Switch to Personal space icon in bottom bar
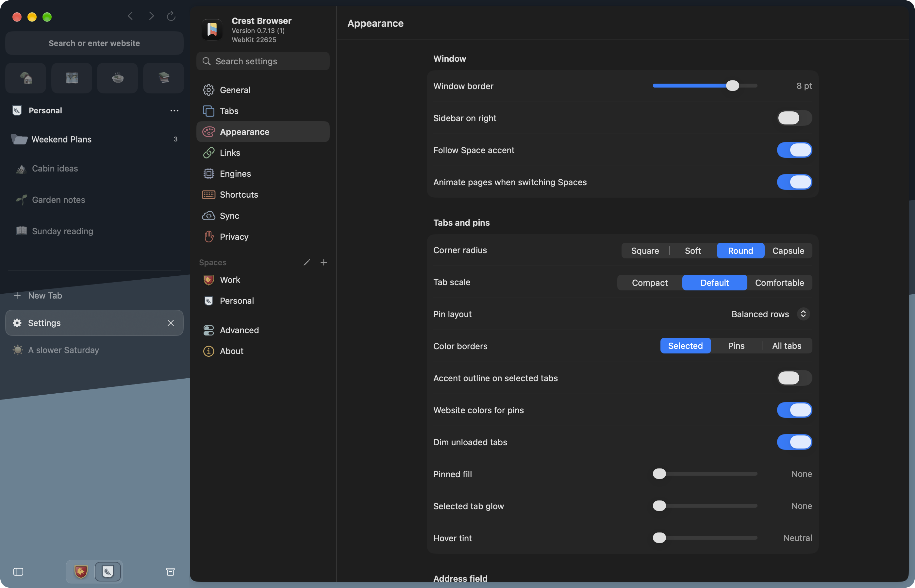915x588 pixels. pyautogui.click(x=108, y=572)
